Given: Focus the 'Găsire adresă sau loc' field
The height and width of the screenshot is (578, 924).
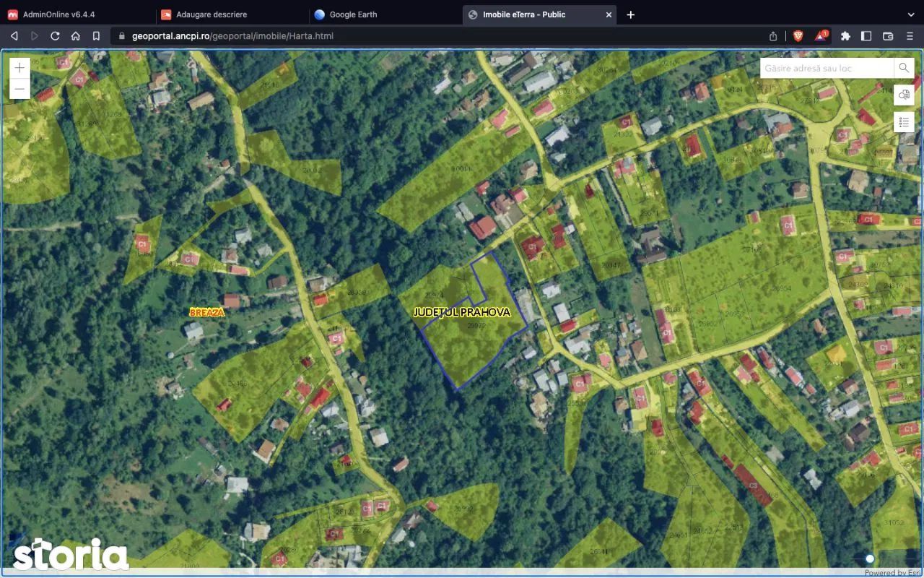Looking at the screenshot, I should click(827, 68).
